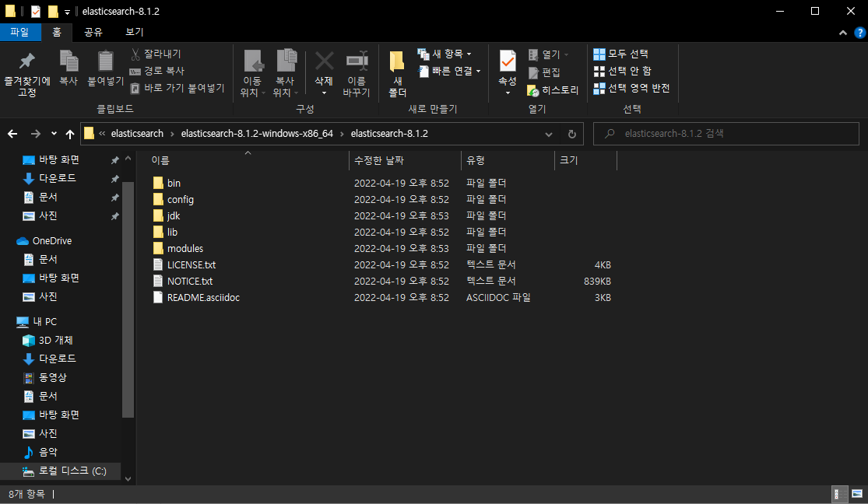Click the Paste (붙여넣기) ribbon icon
Screen dimensions: 868x504
tap(105, 61)
